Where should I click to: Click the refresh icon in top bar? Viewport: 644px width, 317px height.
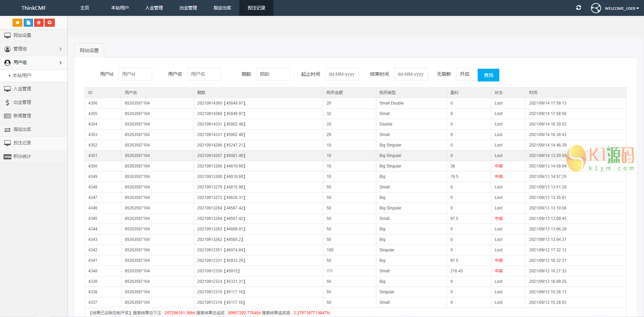point(578,8)
